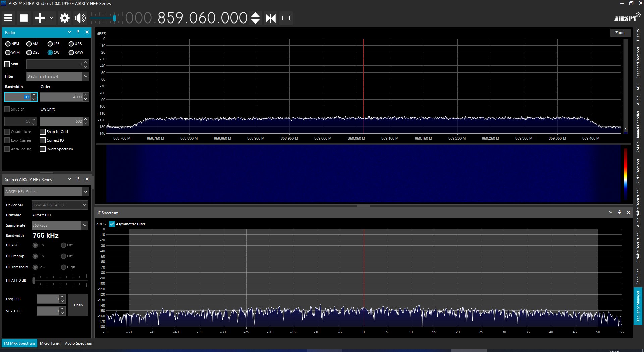
Task: Disable the Asymmetric Filter
Action: 112,224
